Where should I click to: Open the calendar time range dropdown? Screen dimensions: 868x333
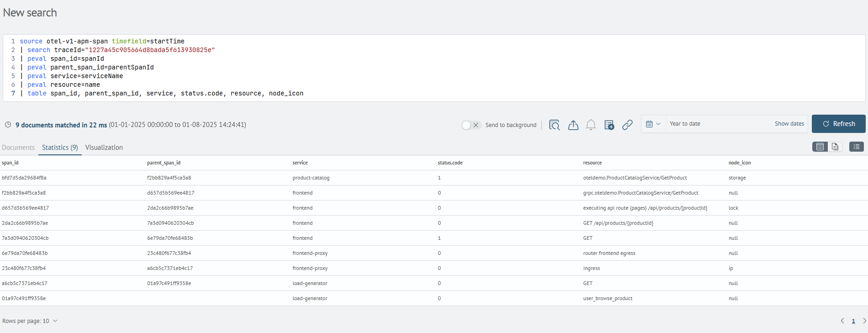(653, 124)
